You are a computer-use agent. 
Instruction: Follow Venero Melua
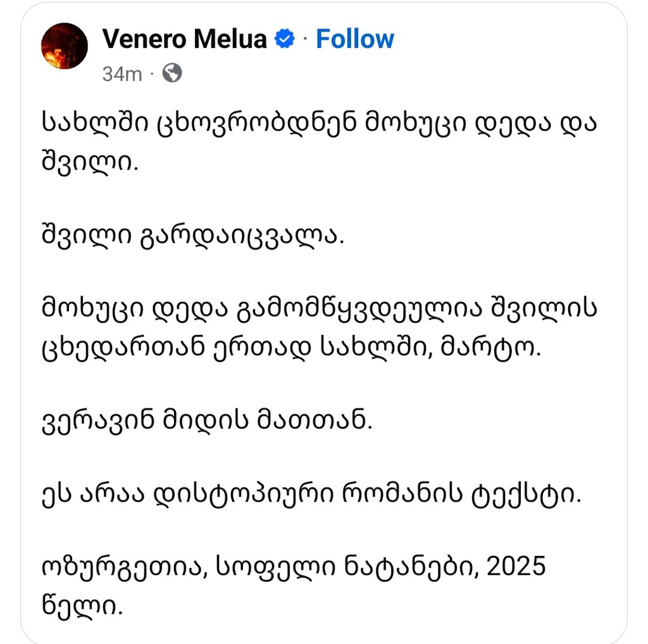coord(355,39)
